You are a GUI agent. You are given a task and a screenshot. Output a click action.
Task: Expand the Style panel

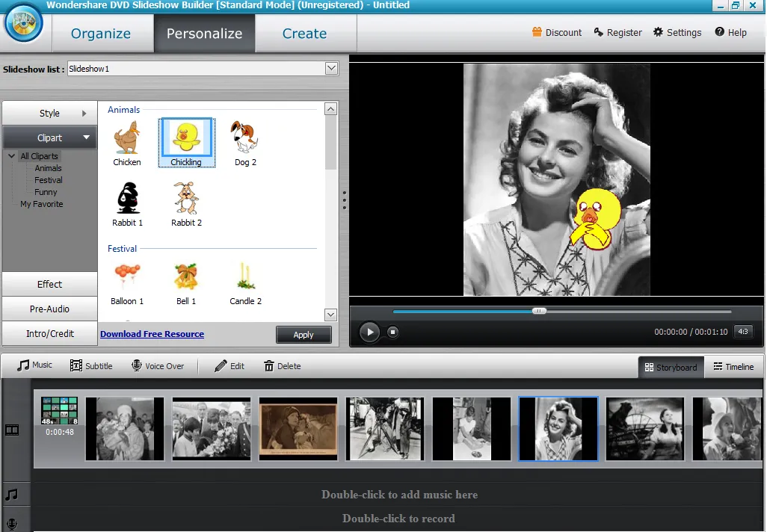49,112
